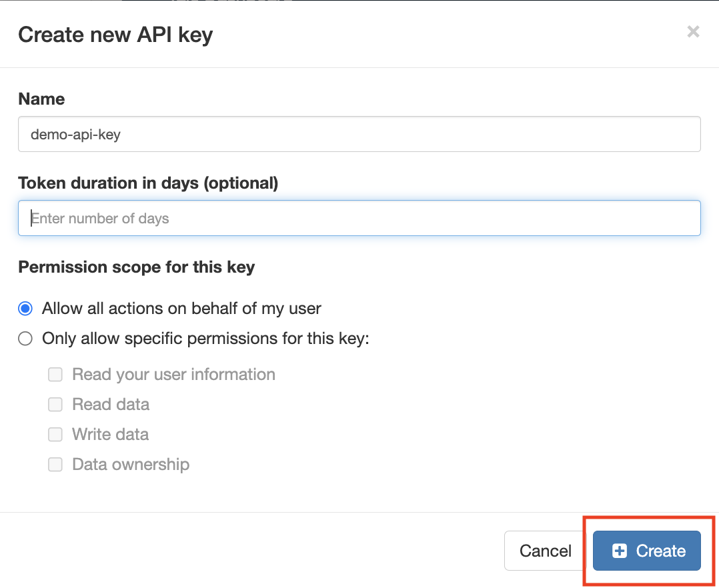Screen dimensions: 719x588
Task: Focus the Token duration days input
Action: 359,218
